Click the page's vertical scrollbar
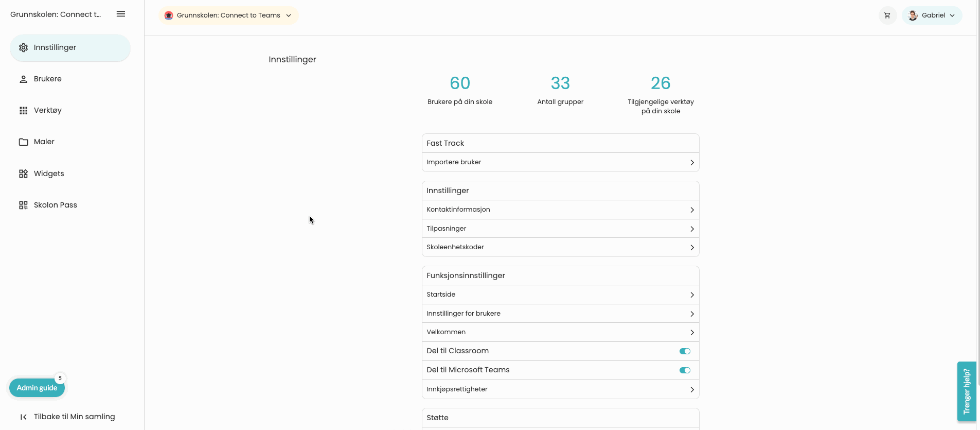This screenshot has height=430, width=980. [x=978, y=193]
